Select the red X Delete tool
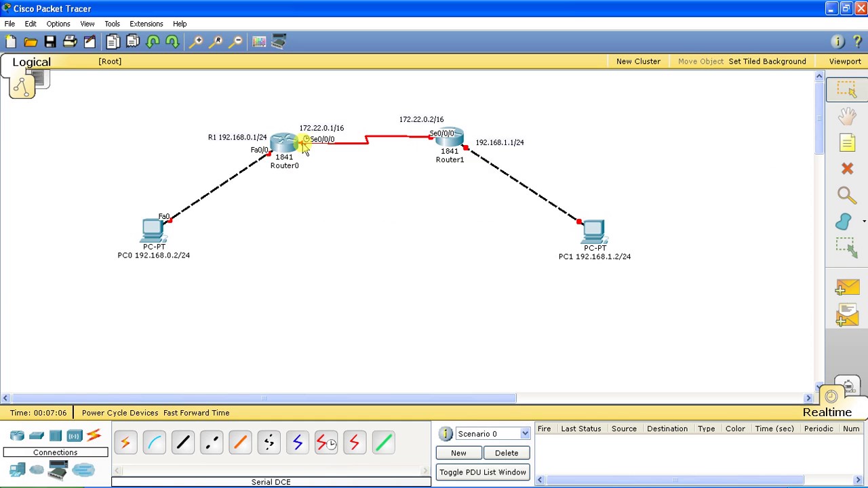Viewport: 868px width, 488px height. point(847,169)
